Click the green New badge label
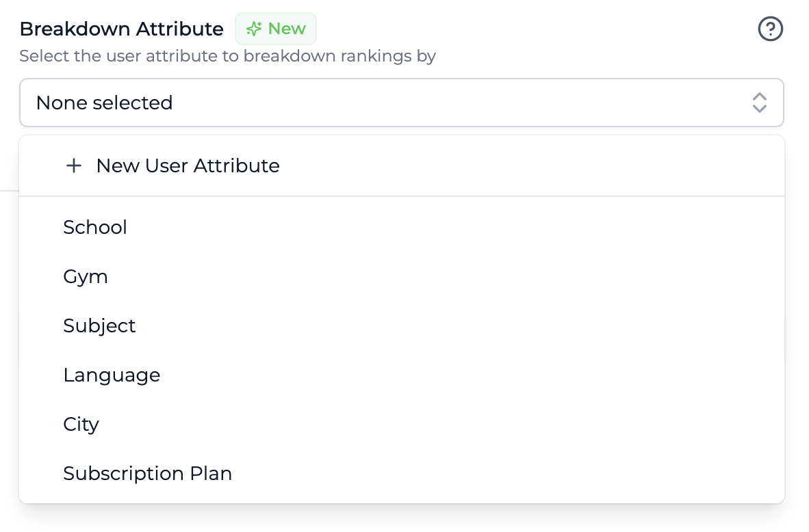This screenshot has width=809, height=532. click(x=276, y=29)
